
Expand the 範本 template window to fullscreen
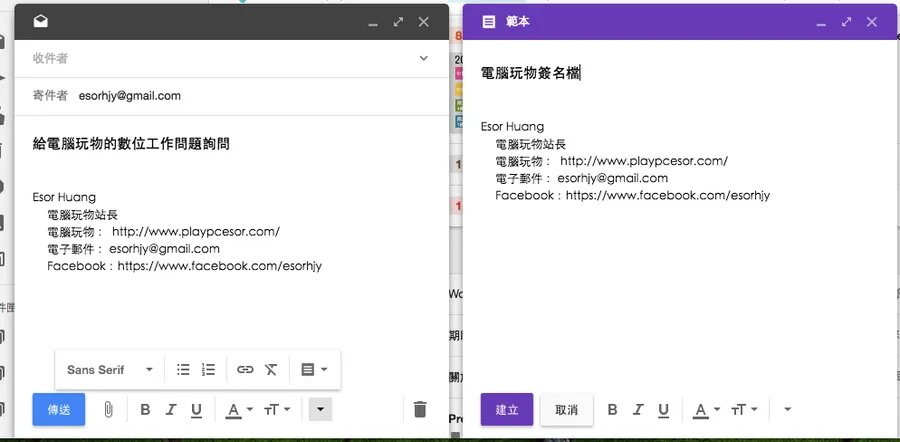pyautogui.click(x=847, y=22)
